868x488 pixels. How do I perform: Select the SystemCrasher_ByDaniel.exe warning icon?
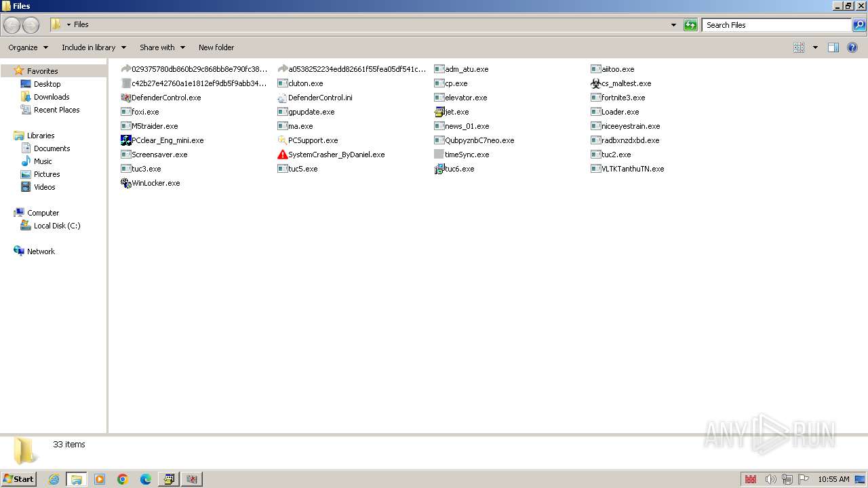click(x=283, y=155)
